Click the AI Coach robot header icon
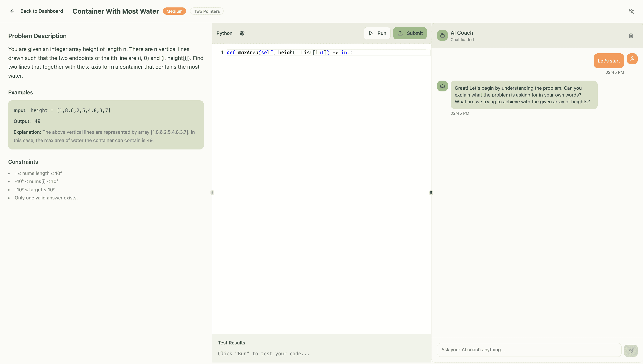The image size is (643, 364). click(442, 36)
